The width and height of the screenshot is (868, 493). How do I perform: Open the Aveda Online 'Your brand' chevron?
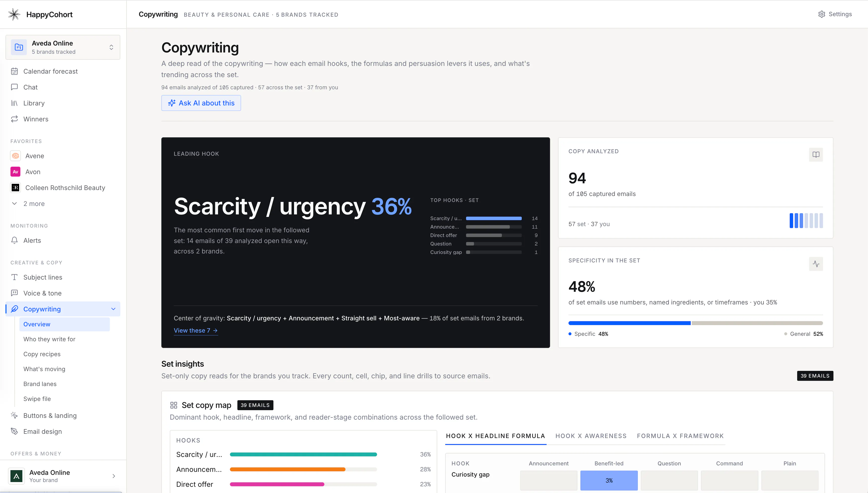[x=114, y=476]
